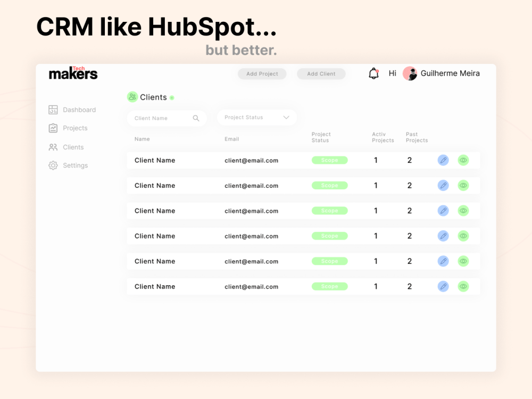Click the search magnifier in Client Name field
Viewport: 532px width, 399px height.
point(196,118)
